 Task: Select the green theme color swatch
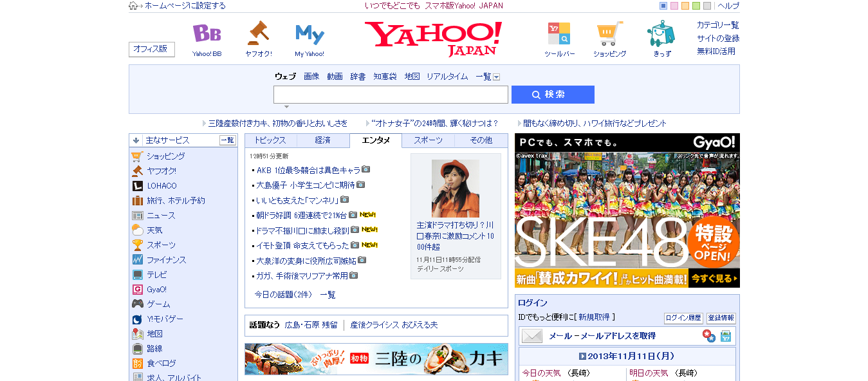(696, 6)
